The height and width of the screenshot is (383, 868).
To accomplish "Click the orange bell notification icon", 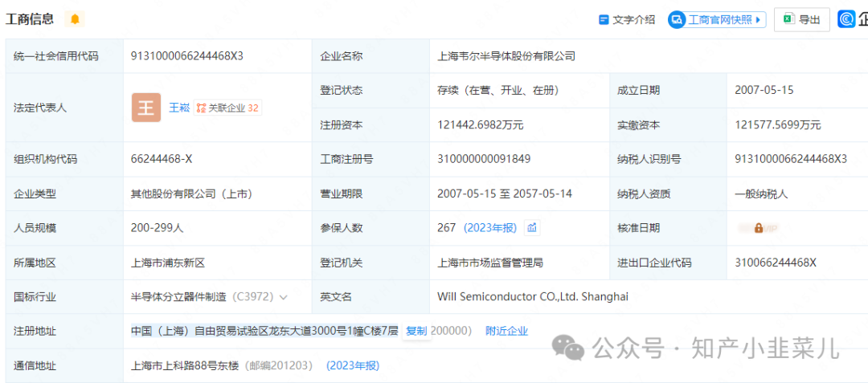I will click(75, 19).
